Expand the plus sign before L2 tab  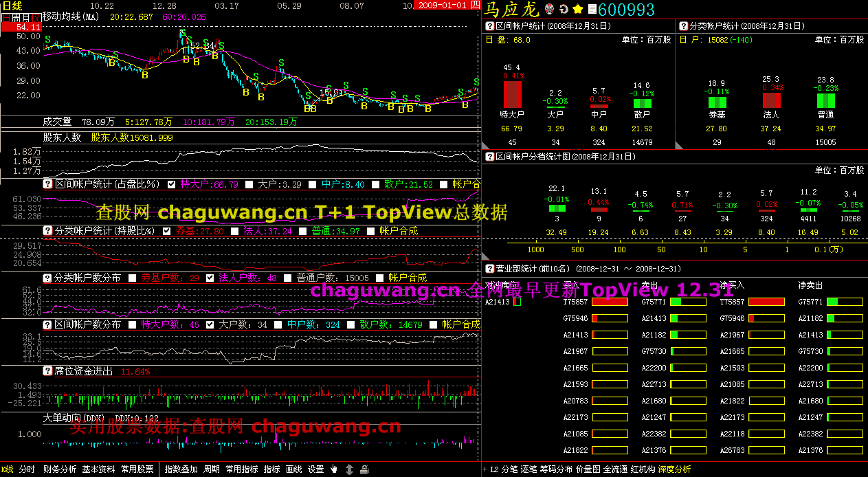coord(485,469)
